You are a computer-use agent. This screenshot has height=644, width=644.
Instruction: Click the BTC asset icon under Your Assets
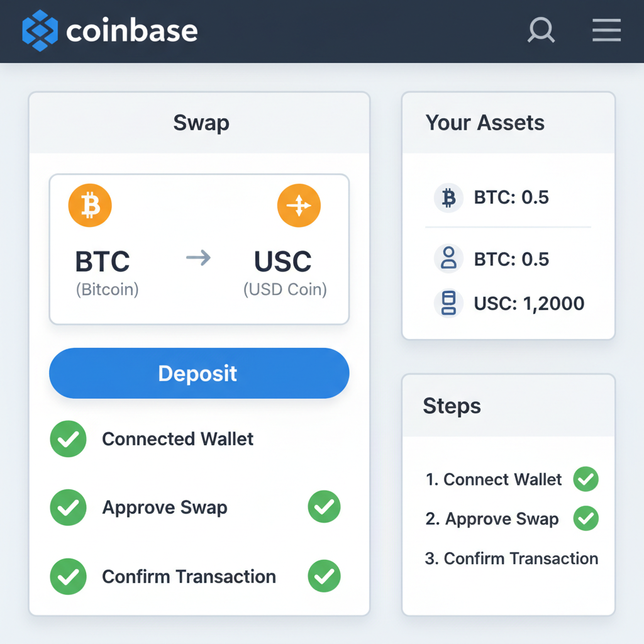[448, 197]
